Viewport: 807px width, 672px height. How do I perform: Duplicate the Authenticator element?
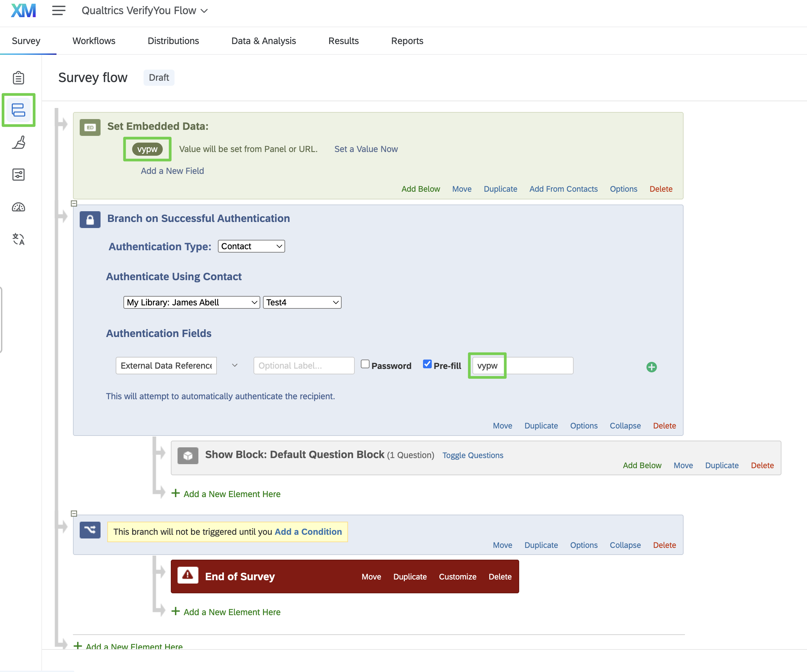(x=541, y=425)
